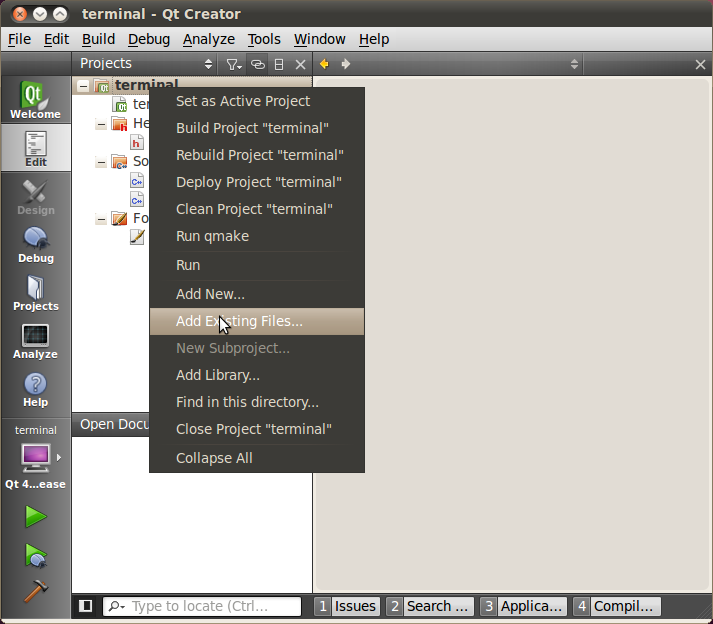Choose Deploy Project "terminal"

pos(257,182)
